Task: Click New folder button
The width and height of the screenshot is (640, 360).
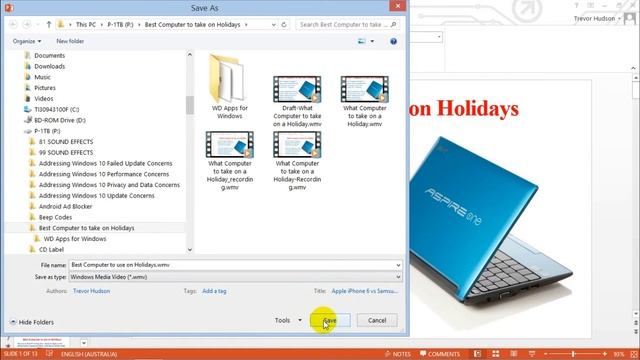Action: click(x=70, y=41)
